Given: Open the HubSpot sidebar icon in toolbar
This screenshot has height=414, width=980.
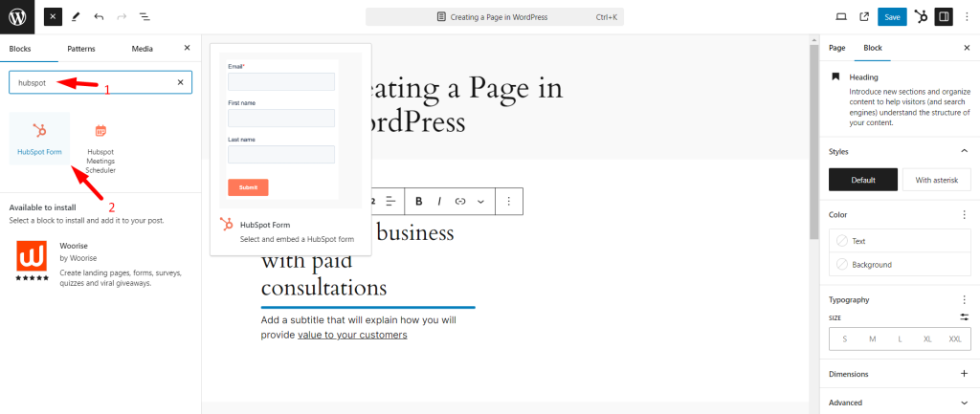Looking at the screenshot, I should [x=921, y=17].
